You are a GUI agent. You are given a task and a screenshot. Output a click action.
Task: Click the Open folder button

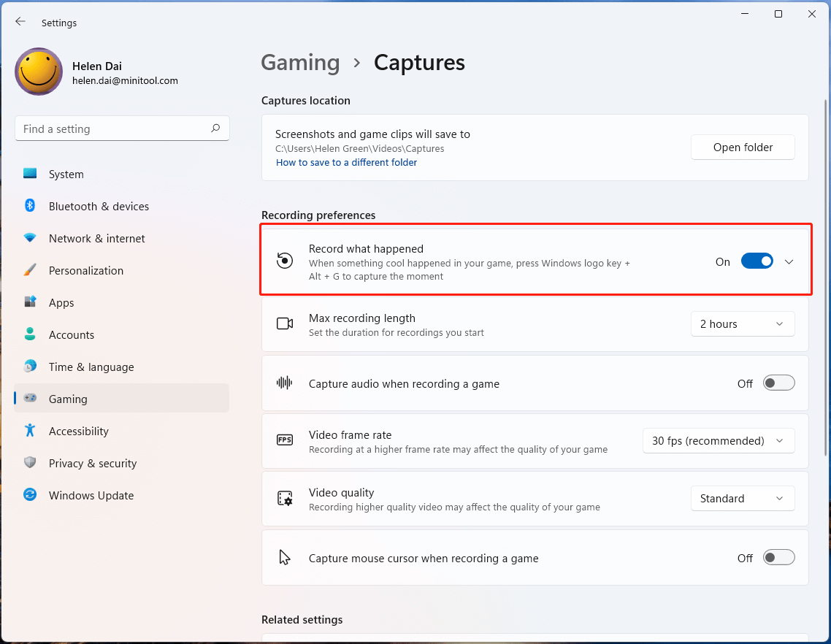[743, 147]
